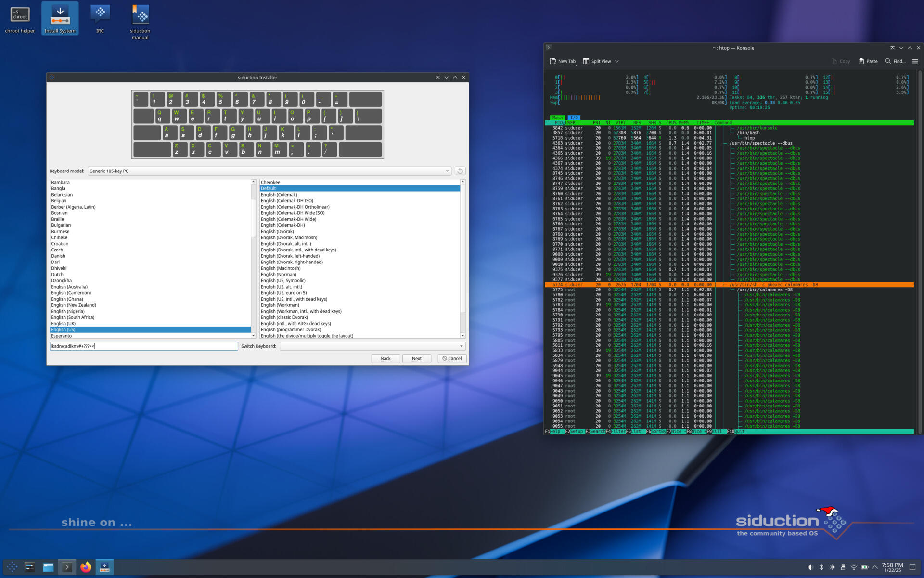Viewport: 924px width, 578px height.
Task: Click variant list scroll-down arrow
Action: [462, 336]
